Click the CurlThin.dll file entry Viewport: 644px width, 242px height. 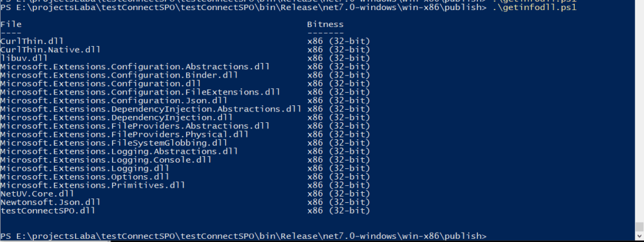click(32, 41)
